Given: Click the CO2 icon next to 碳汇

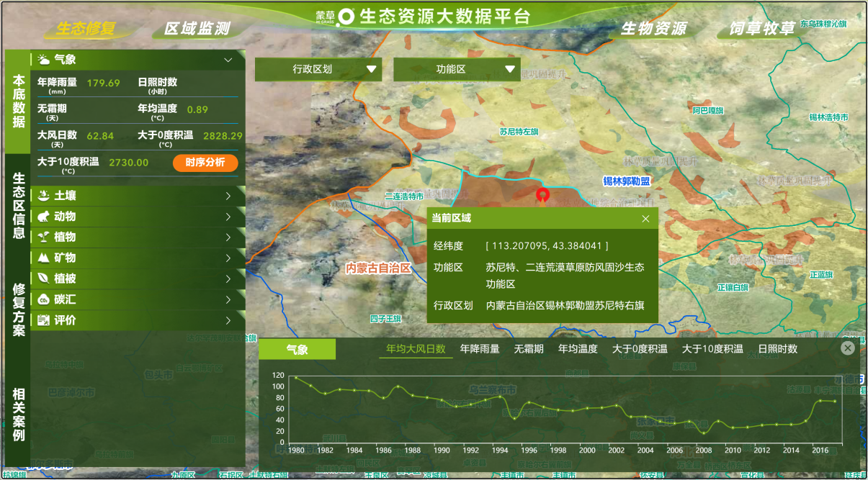Looking at the screenshot, I should tap(43, 299).
